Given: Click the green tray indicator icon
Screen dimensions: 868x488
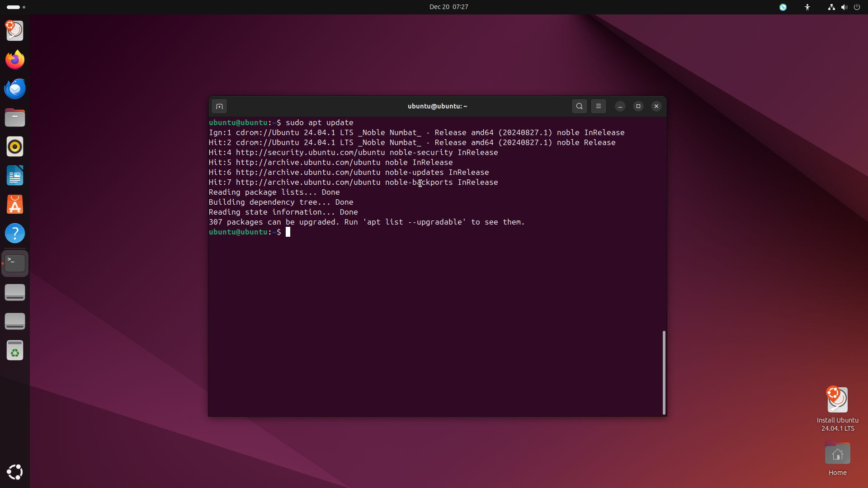Looking at the screenshot, I should (x=783, y=7).
